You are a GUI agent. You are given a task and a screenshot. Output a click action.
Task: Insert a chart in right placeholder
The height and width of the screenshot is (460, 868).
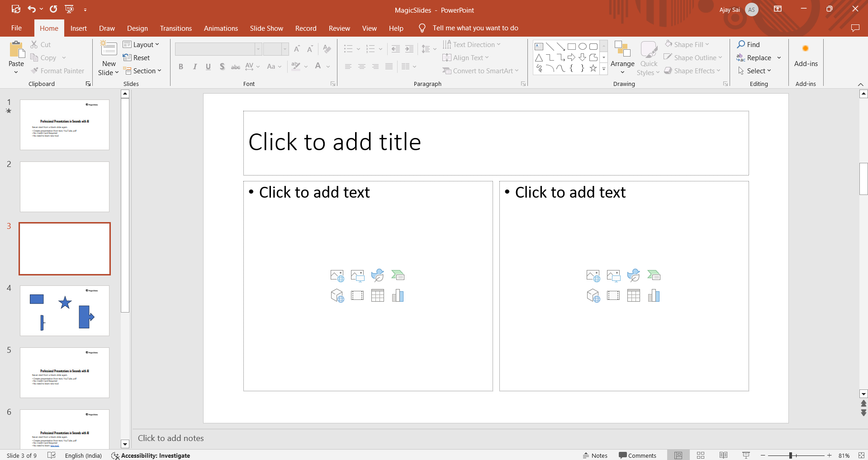point(654,296)
